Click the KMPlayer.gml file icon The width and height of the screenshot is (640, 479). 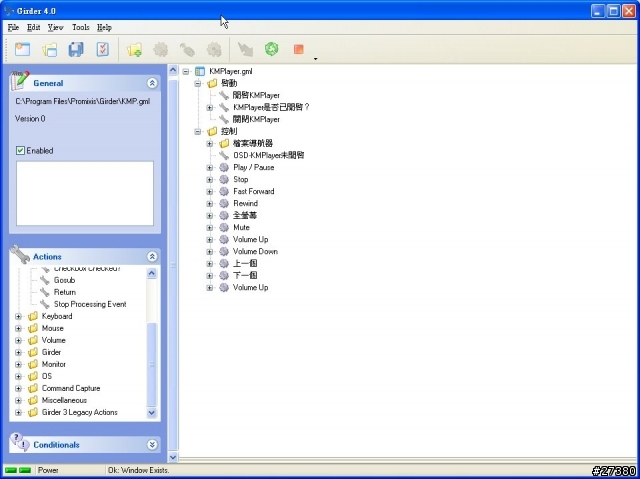tap(200, 71)
